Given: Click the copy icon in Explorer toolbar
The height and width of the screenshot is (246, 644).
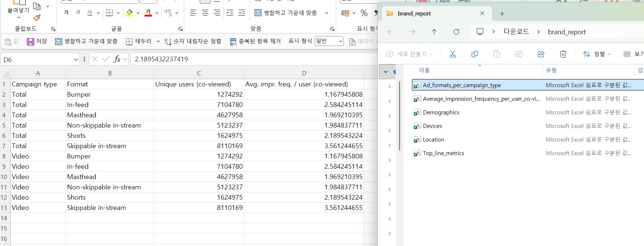Looking at the screenshot, I should tap(475, 54).
